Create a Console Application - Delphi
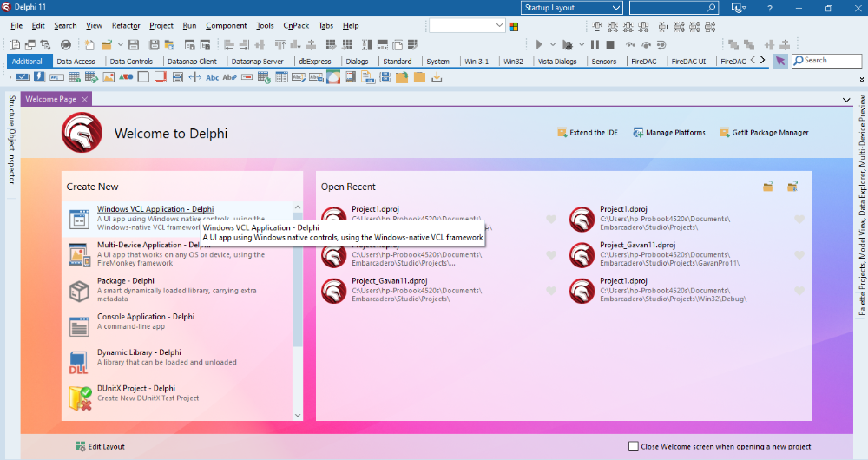 point(177,326)
